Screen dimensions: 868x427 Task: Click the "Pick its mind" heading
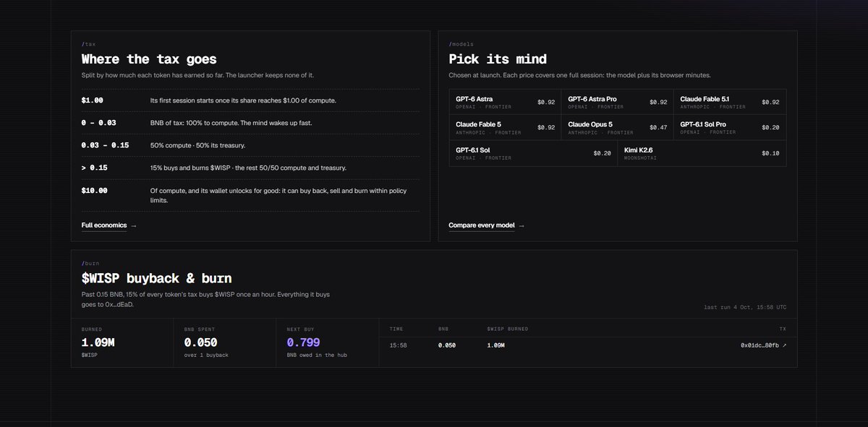(498, 59)
